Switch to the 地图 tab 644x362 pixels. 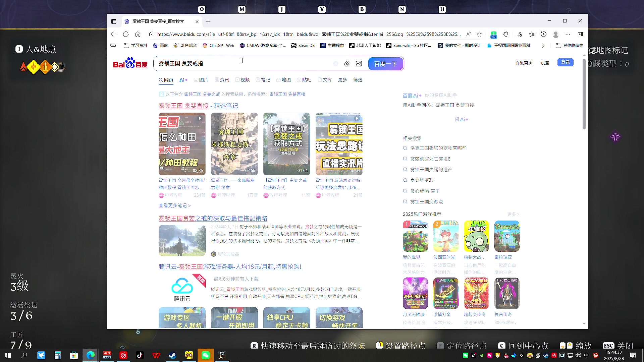click(x=283, y=80)
